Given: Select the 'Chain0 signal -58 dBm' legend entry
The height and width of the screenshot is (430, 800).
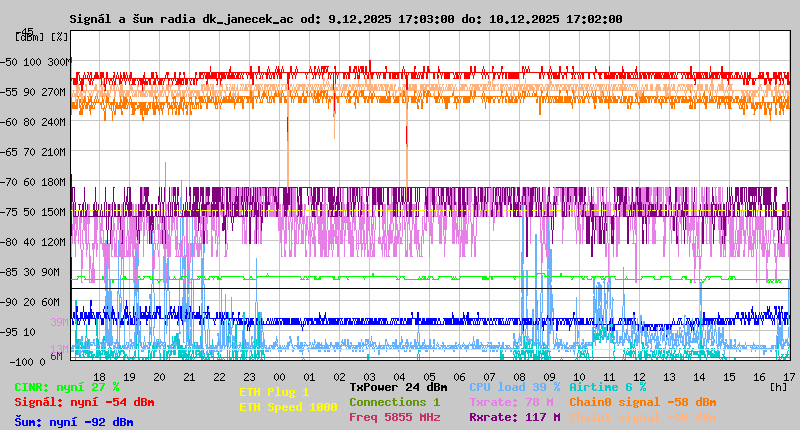Looking at the screenshot, I should pyautogui.click(x=643, y=402).
